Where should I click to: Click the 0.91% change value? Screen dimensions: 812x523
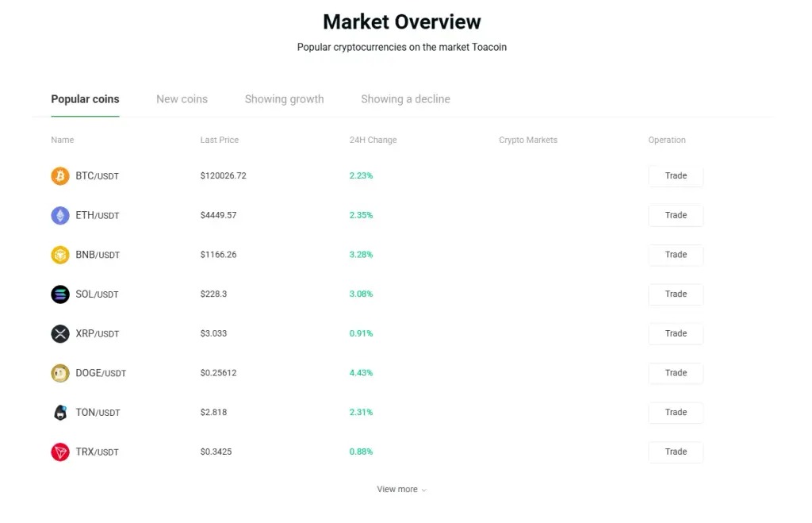point(361,333)
